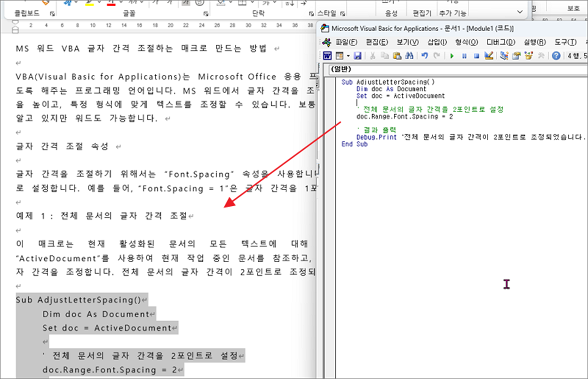Open the Properties Window icon in VBA toolbar
Image resolution: width=588 pixels, height=379 pixels.
pos(516,56)
